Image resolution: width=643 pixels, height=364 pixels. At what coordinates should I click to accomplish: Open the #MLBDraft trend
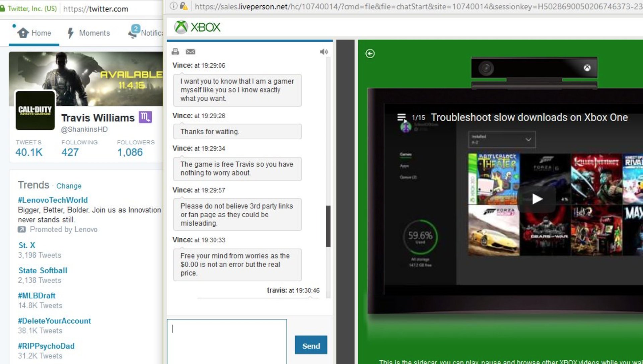pyautogui.click(x=37, y=296)
